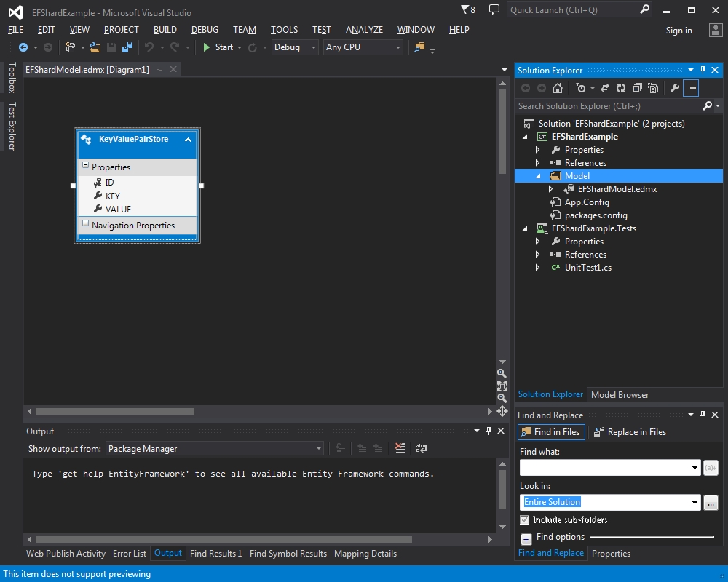Click the Sign in account avatar icon
Image resolution: width=728 pixels, height=582 pixels.
tap(716, 30)
